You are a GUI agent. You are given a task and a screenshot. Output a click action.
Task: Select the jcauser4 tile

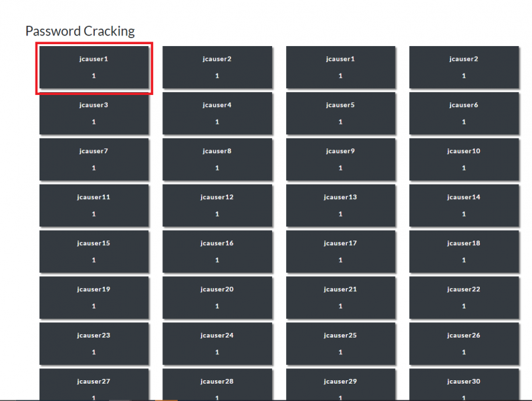click(x=217, y=114)
